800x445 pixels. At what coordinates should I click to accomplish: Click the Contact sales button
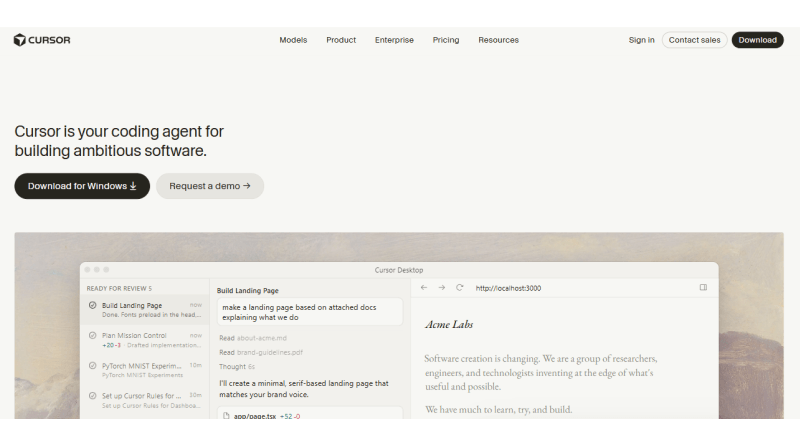tap(694, 40)
